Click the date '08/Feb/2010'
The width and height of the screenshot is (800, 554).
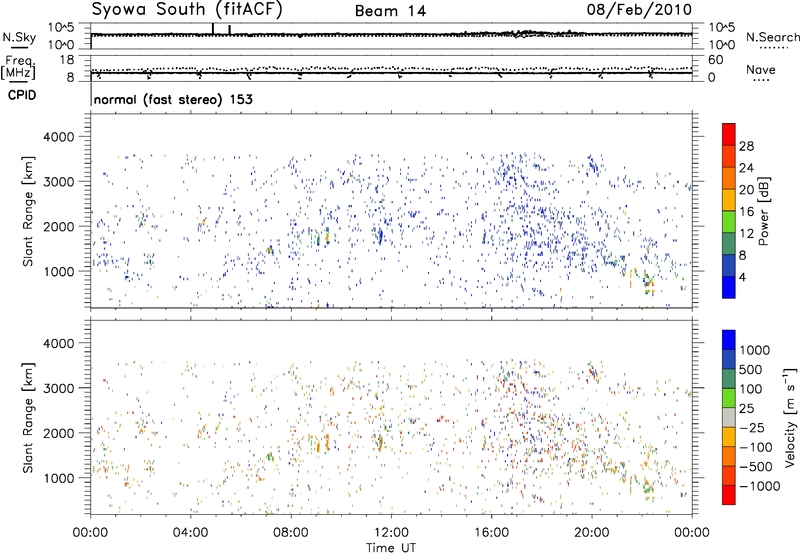(x=639, y=10)
